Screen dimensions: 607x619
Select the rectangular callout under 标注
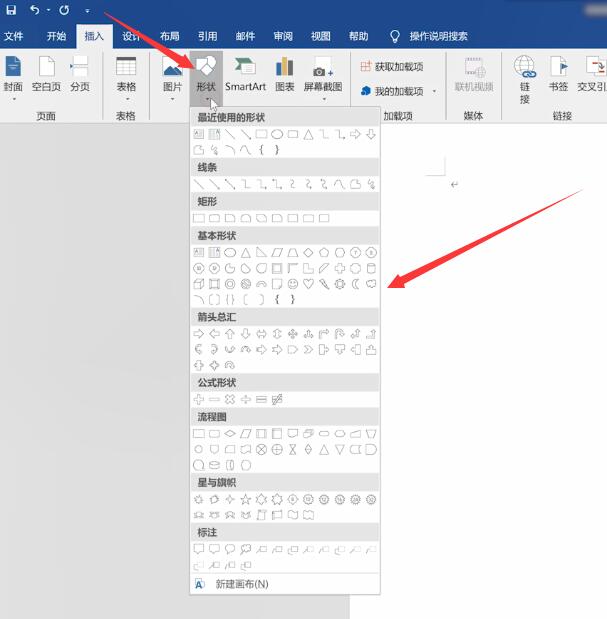[x=199, y=549]
